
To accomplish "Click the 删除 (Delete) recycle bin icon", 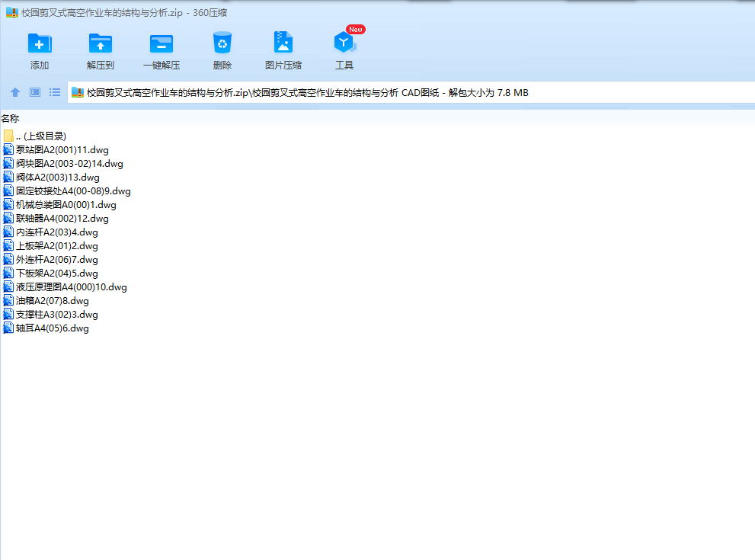I will click(222, 43).
